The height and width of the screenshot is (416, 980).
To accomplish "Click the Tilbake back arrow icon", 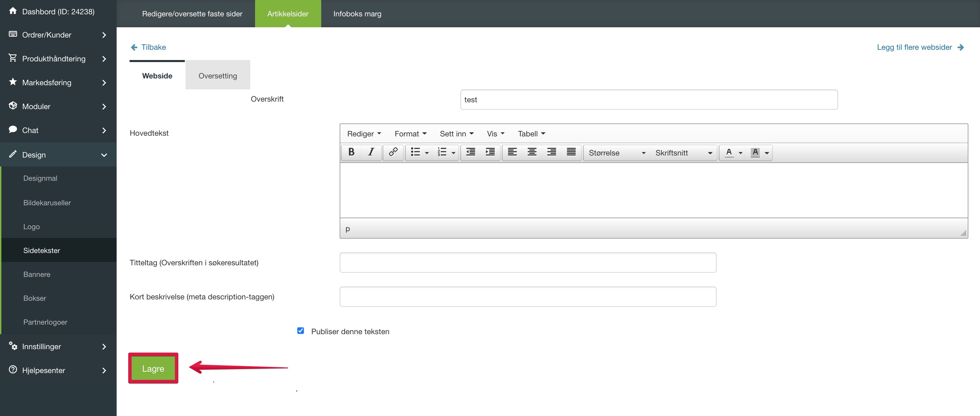I will click(x=134, y=47).
